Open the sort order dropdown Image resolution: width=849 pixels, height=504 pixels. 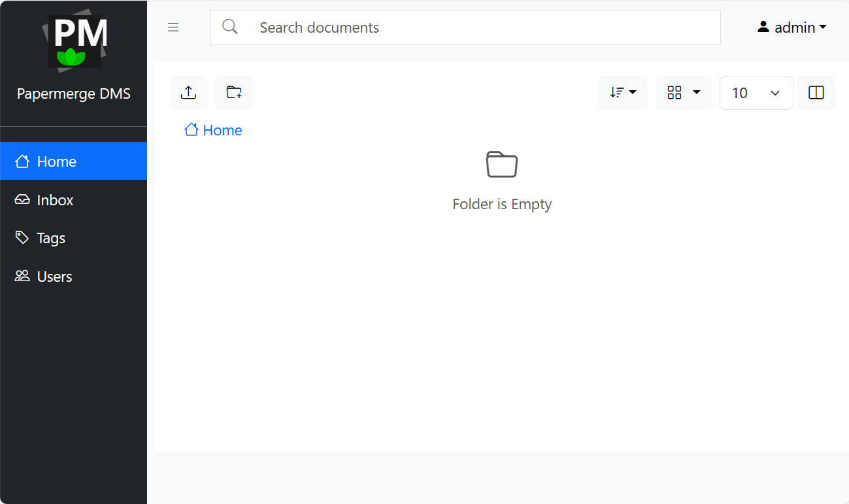(x=622, y=93)
